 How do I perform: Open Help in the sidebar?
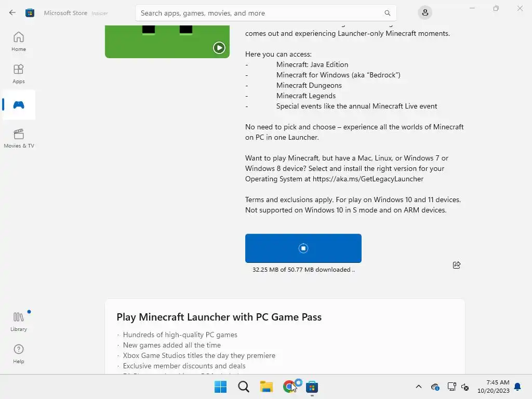click(x=19, y=354)
